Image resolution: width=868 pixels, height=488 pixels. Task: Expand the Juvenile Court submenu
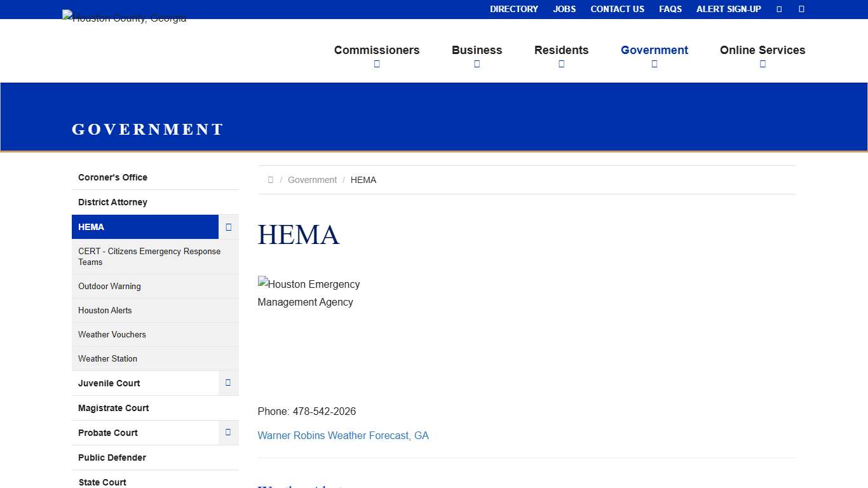(x=228, y=383)
